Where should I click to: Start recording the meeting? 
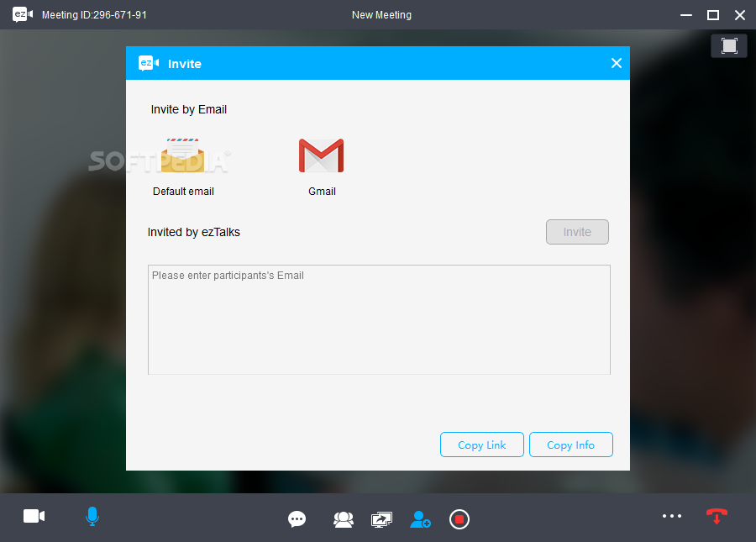459,519
